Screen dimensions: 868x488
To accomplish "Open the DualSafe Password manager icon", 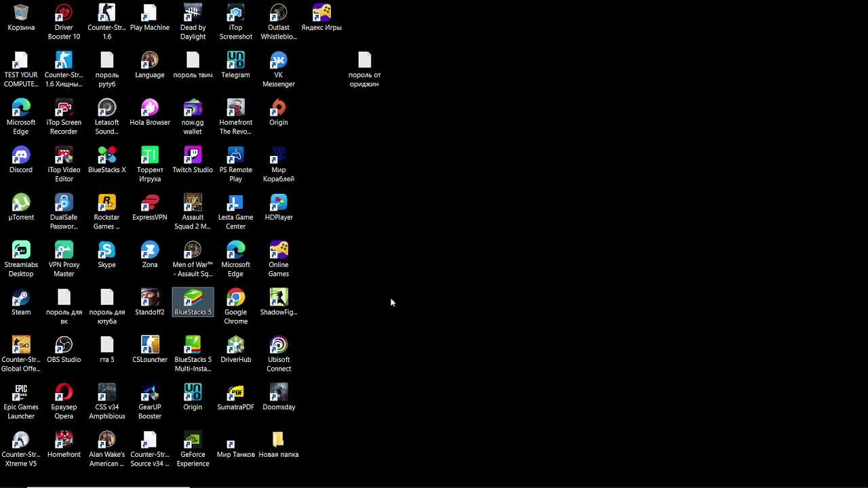I will tap(64, 212).
